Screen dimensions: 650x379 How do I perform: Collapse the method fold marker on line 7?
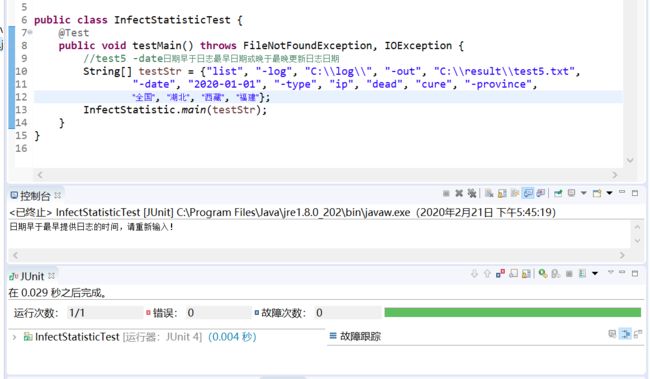[30, 32]
